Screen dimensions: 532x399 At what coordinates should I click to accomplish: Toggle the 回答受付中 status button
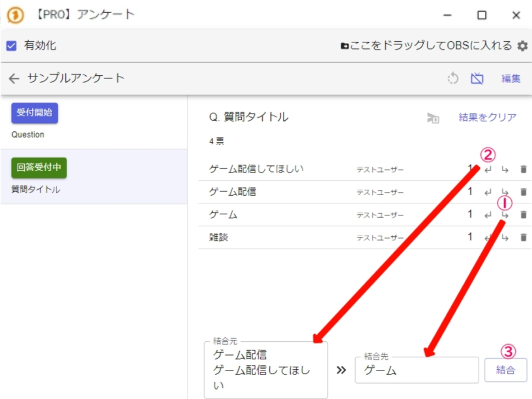[x=38, y=168]
